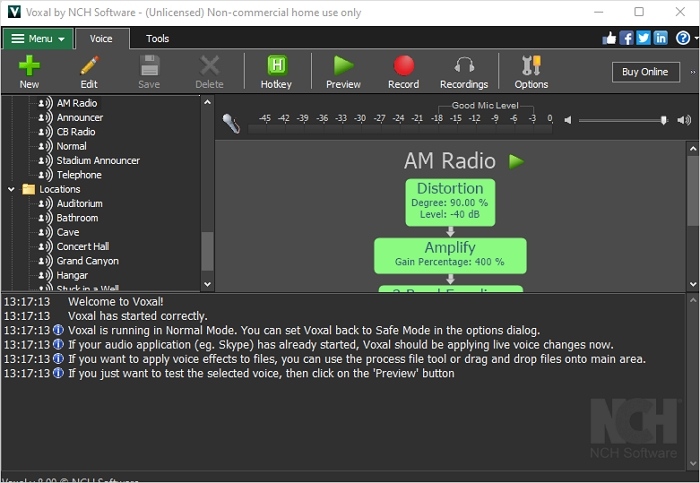Expand the help question mark dropdown
The width and height of the screenshot is (700, 483).
tap(686, 38)
